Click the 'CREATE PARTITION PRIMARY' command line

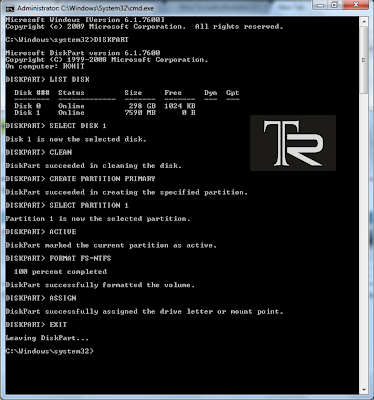(81, 179)
